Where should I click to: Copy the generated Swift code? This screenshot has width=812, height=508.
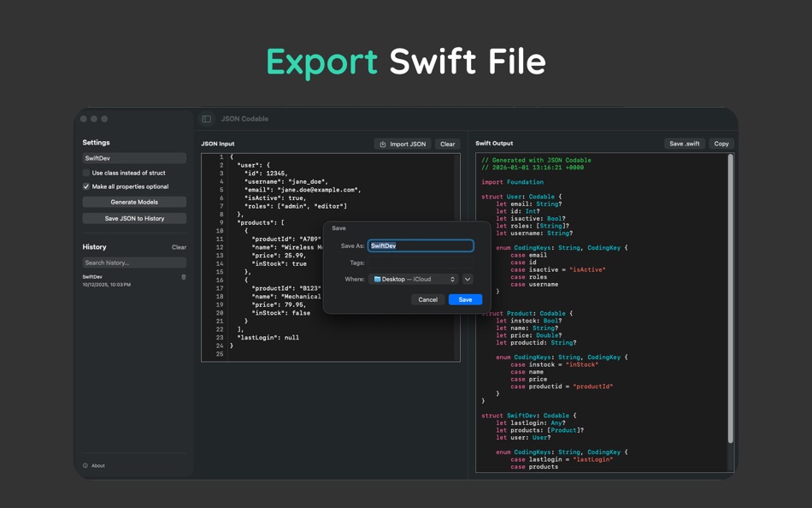(720, 144)
